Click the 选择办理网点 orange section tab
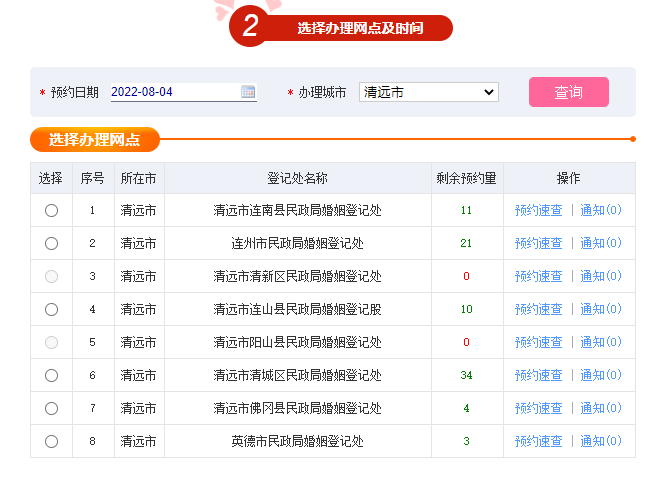Viewport: 666px width, 489px height. (x=95, y=140)
